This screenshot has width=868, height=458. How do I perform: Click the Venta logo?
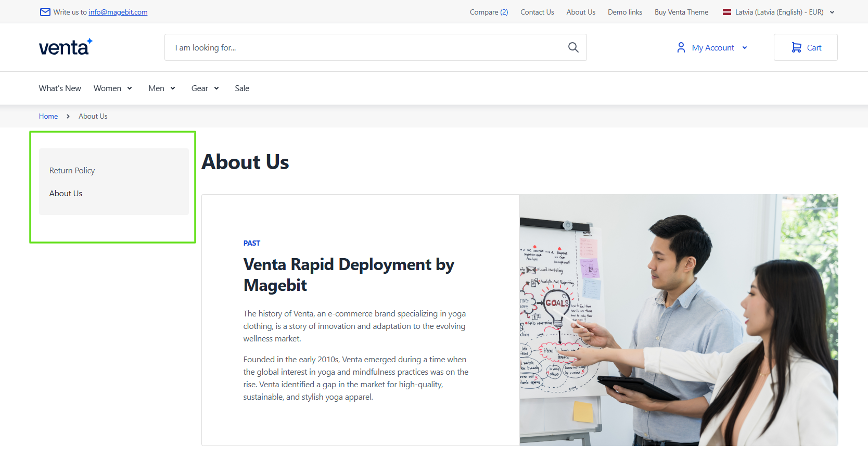[66, 47]
